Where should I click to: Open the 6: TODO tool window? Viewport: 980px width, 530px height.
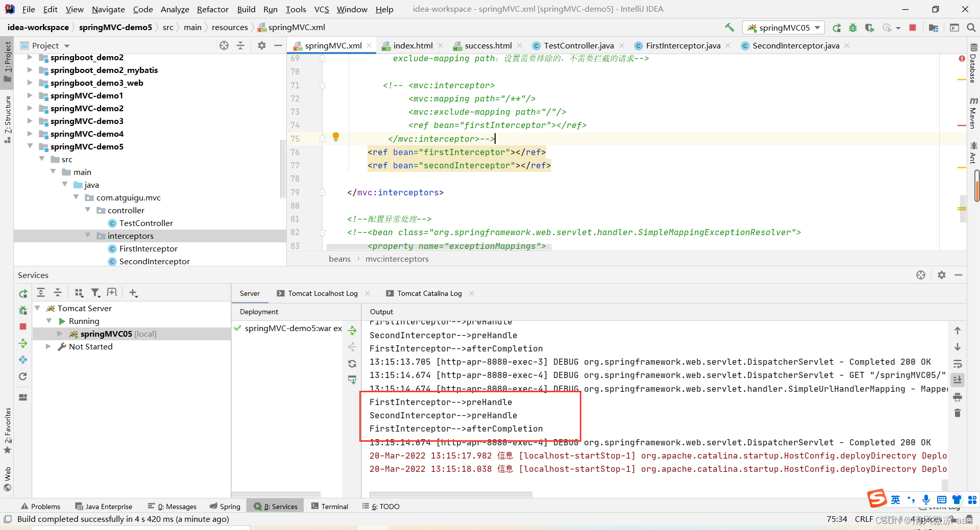point(381,506)
